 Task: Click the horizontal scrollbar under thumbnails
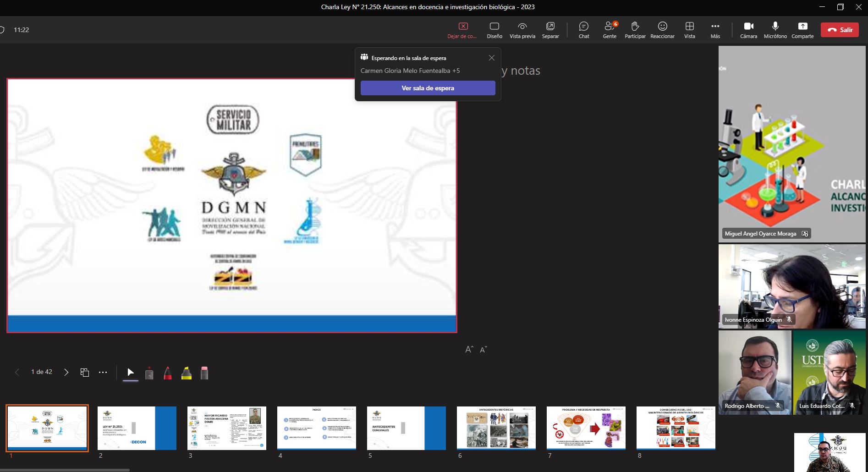[65, 470]
